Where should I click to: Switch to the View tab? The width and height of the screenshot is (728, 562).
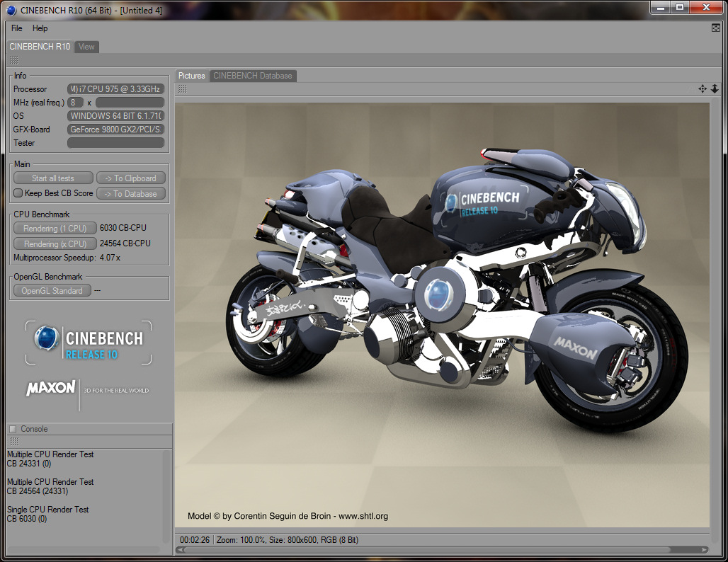point(86,47)
